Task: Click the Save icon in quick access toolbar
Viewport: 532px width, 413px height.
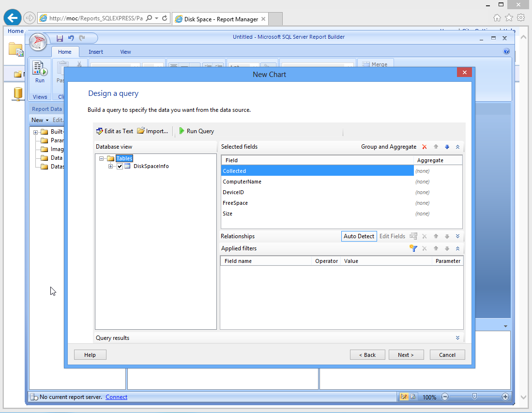Action: [x=60, y=38]
